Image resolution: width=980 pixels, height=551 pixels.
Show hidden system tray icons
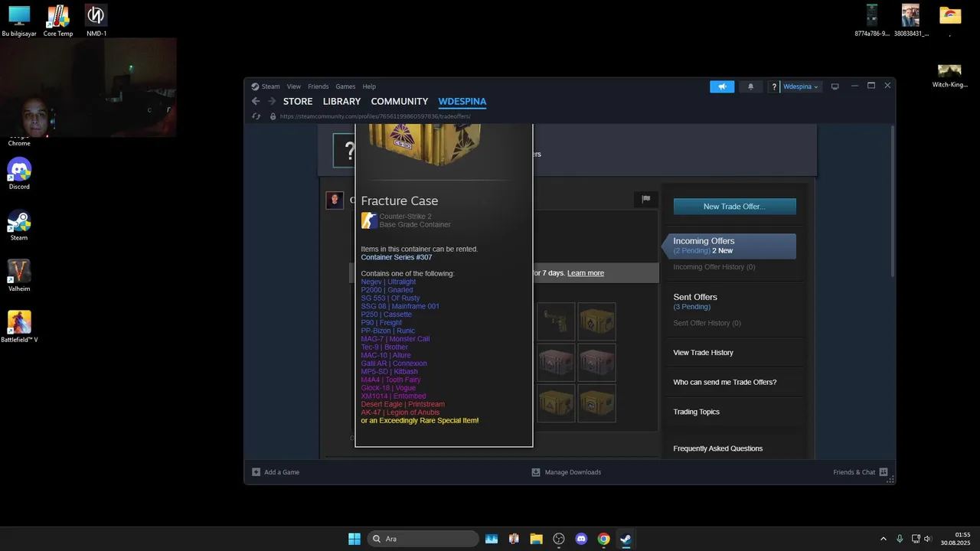[x=883, y=539]
